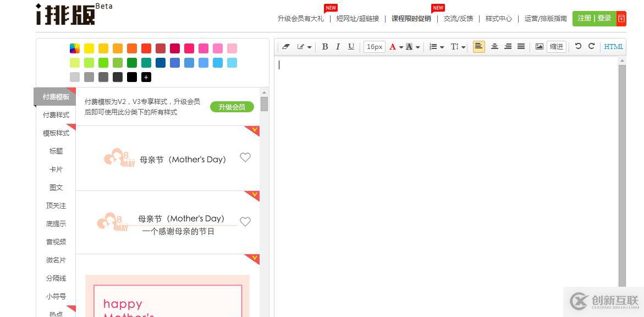Viewport: 644px width, 317px height.
Task: Open the 顶关注 style category
Action: (56, 206)
